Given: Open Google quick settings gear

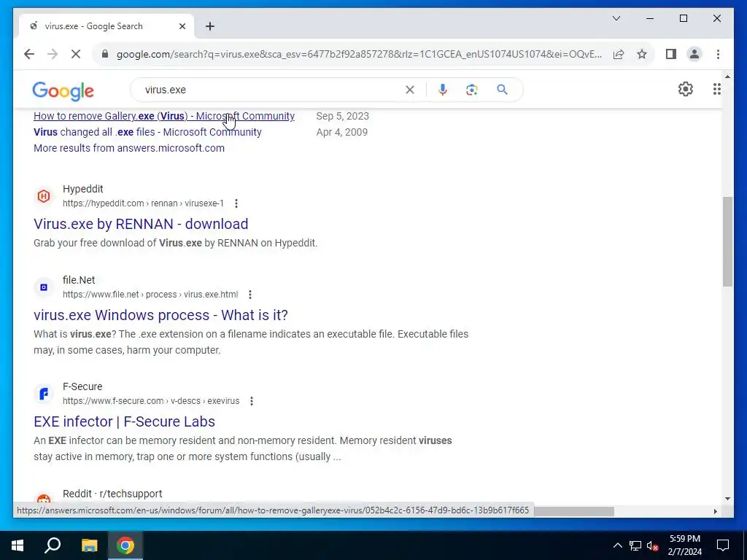Looking at the screenshot, I should pyautogui.click(x=685, y=89).
